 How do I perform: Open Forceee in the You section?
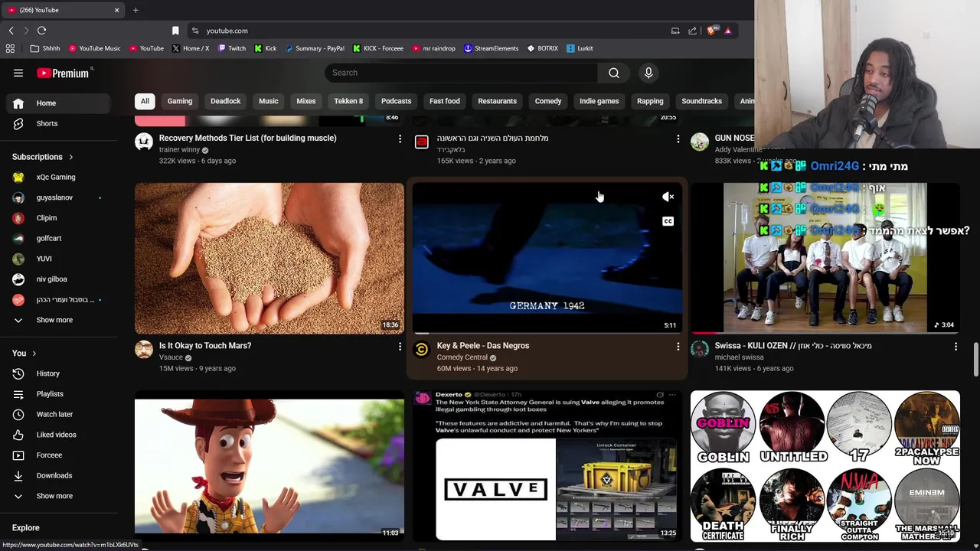(60, 455)
